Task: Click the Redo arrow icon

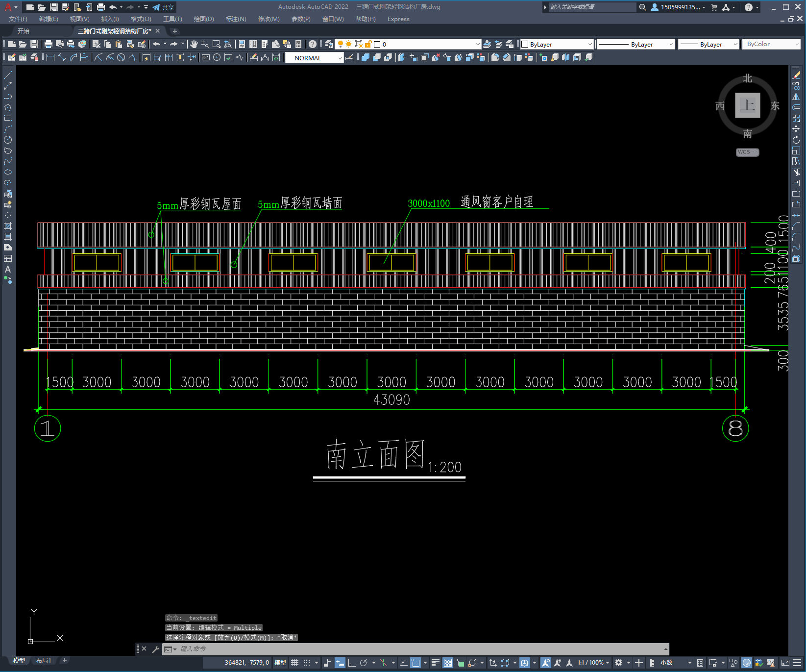Action: click(x=174, y=44)
